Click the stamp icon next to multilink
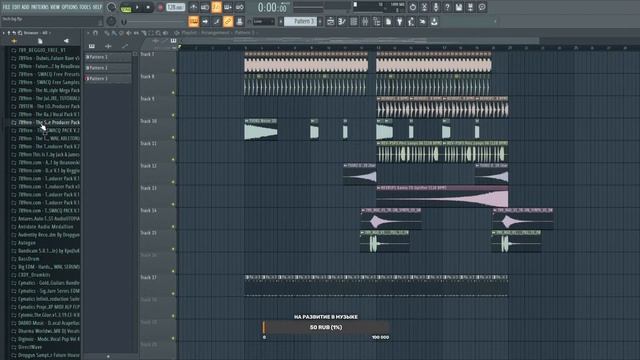 point(240,21)
